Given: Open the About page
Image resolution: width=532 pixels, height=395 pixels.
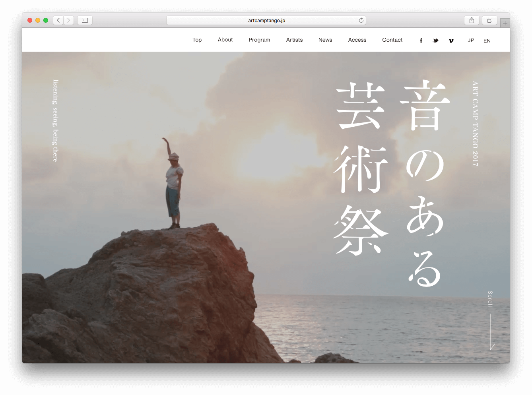Looking at the screenshot, I should tap(225, 40).
